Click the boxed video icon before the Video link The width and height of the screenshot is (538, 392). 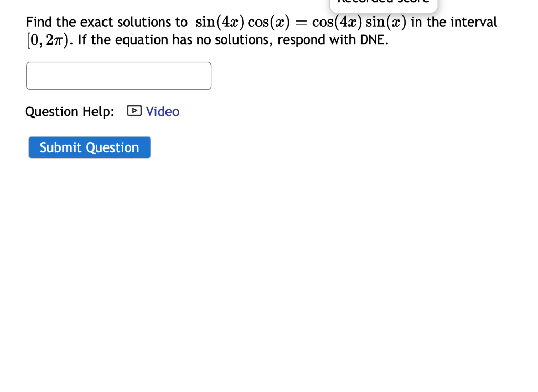tap(134, 111)
